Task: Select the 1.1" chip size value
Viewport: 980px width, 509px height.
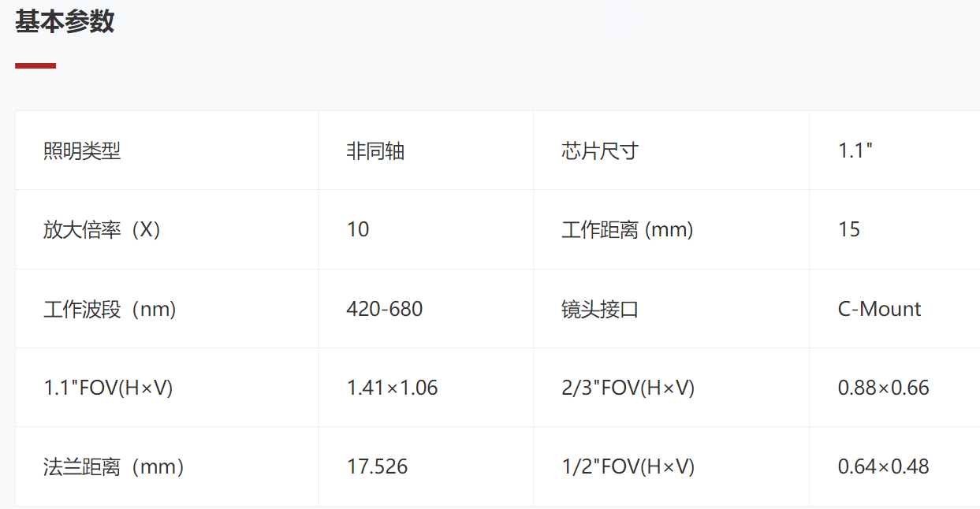Action: [x=855, y=150]
